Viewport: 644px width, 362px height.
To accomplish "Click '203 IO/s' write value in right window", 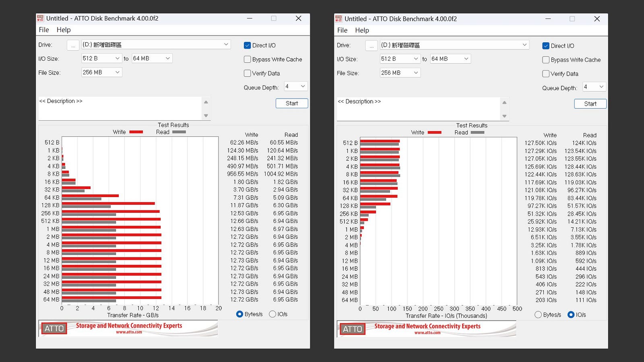I will click(x=546, y=300).
